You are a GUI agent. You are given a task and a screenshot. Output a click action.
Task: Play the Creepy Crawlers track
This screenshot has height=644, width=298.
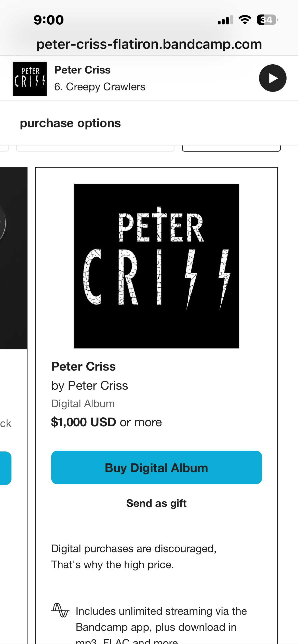click(x=273, y=78)
